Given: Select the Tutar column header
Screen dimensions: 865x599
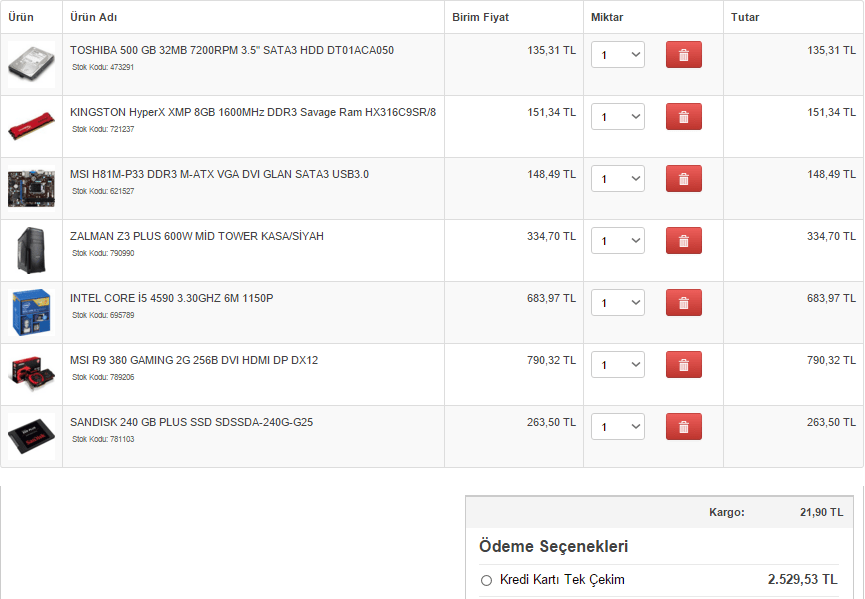Looking at the screenshot, I should point(745,17).
